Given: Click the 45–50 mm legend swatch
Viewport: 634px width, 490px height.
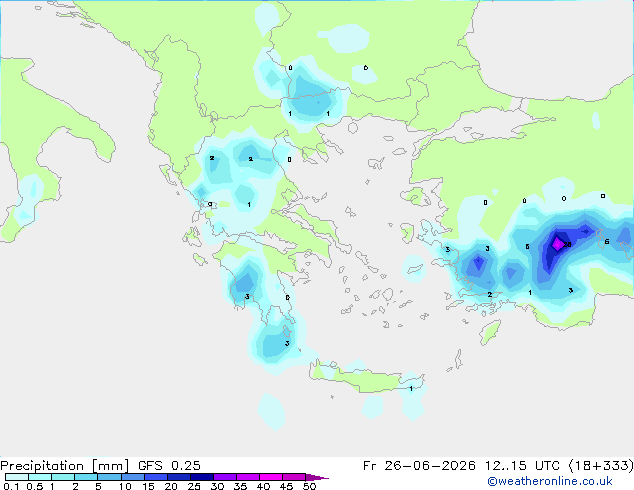Looking at the screenshot, I should tap(294, 477).
